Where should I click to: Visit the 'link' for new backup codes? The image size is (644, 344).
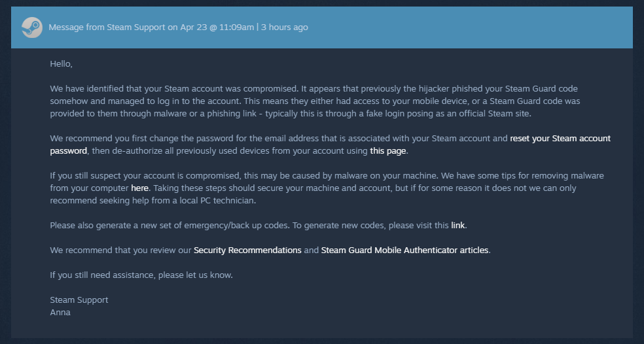[x=457, y=226]
